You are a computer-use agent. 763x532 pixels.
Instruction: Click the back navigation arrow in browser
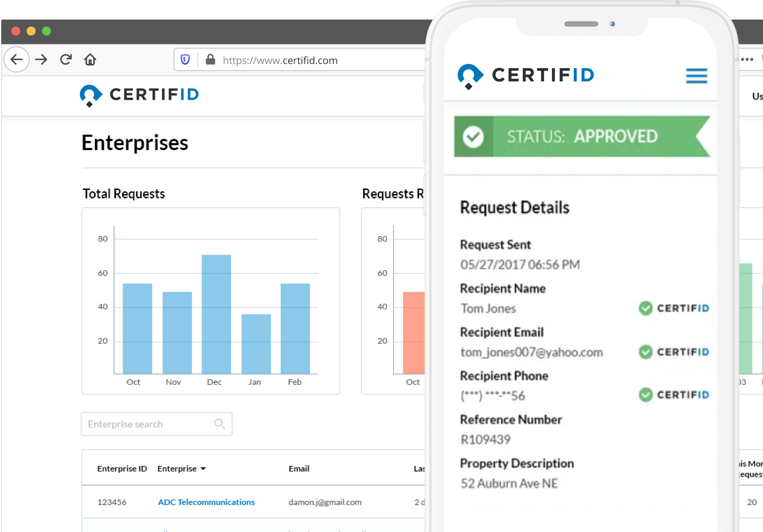pos(16,60)
